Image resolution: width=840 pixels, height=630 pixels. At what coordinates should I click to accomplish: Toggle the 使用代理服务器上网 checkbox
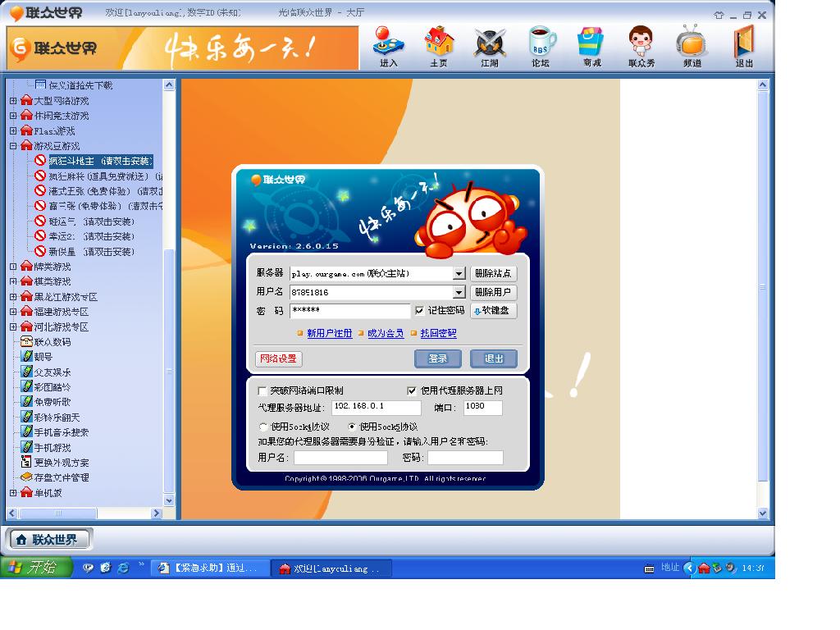click(412, 391)
